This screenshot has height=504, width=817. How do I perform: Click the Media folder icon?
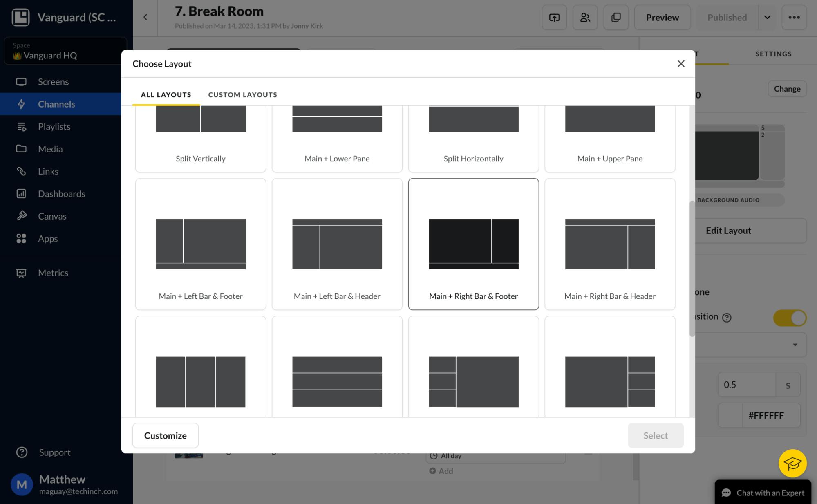(21, 149)
